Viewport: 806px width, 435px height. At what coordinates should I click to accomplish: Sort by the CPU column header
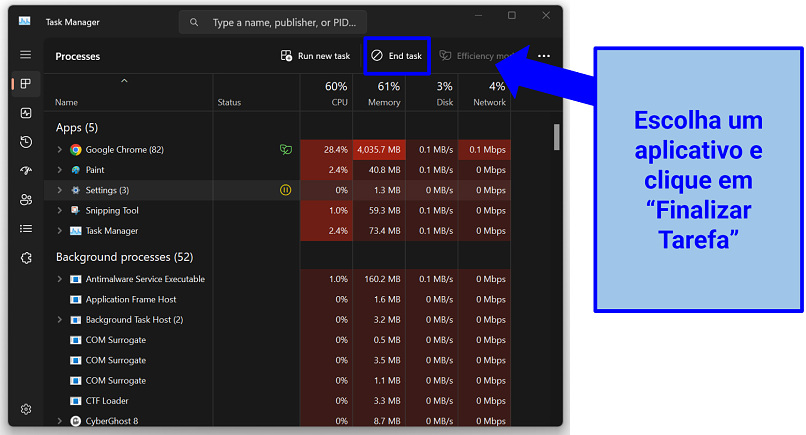(x=327, y=93)
